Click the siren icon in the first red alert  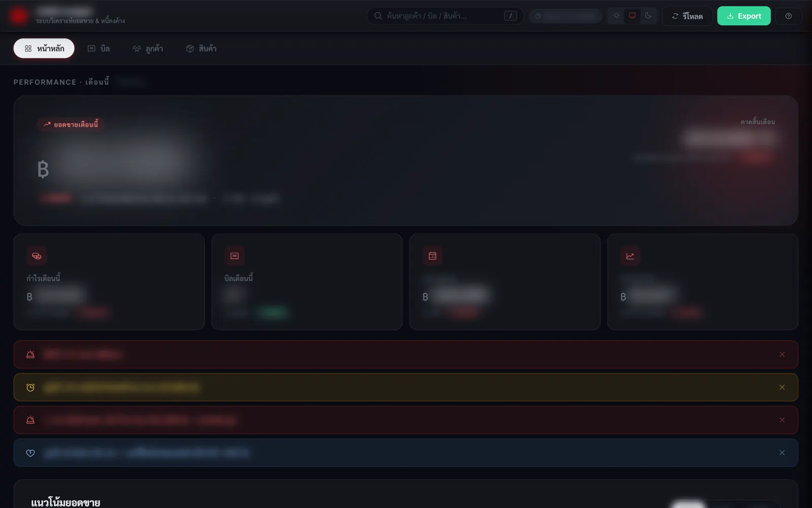click(30, 355)
